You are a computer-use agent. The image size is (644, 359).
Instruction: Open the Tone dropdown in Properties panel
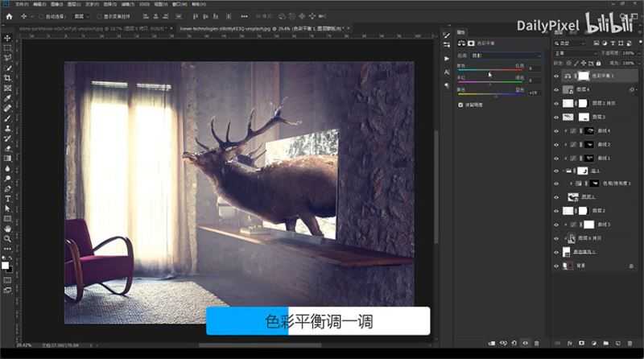[507, 55]
